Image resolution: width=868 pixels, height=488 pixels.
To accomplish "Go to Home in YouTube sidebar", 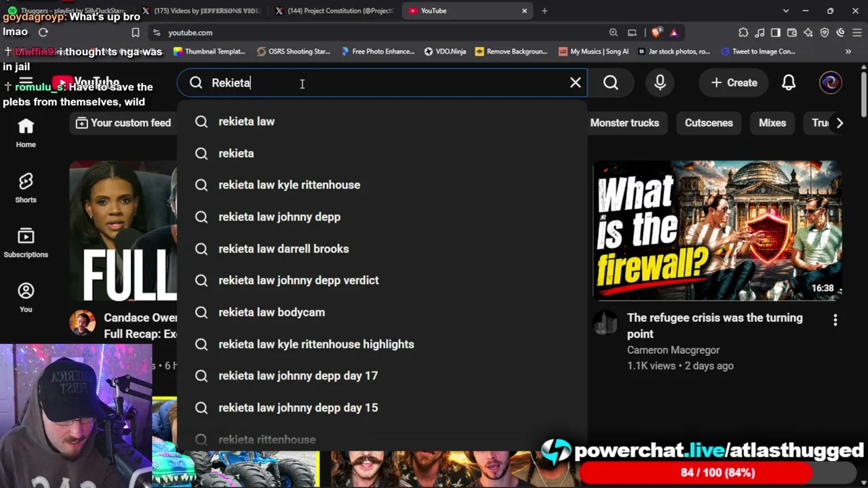I will point(26,134).
